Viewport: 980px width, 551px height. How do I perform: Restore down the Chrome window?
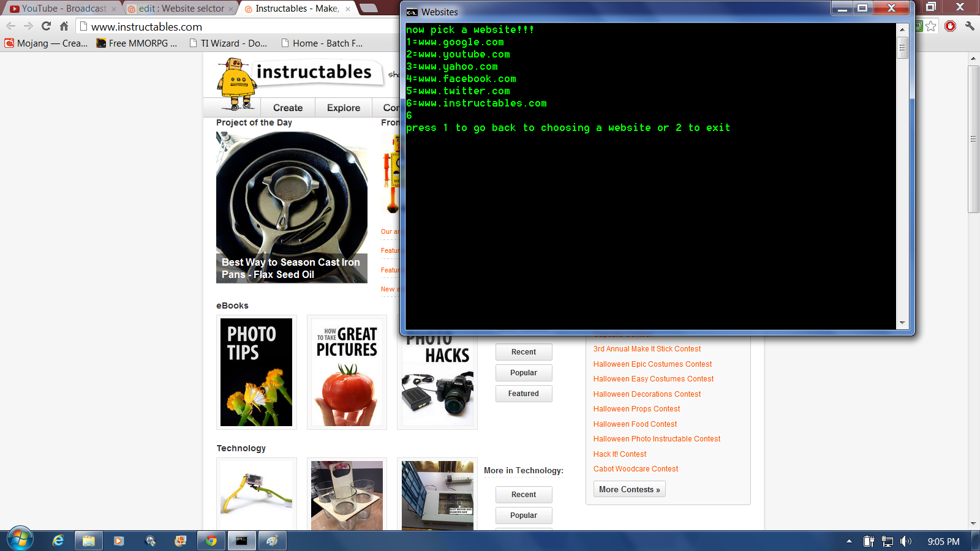point(931,7)
